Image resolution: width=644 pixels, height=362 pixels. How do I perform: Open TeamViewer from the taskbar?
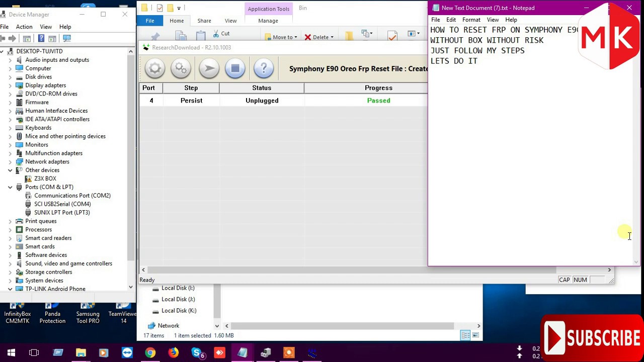pos(127,353)
